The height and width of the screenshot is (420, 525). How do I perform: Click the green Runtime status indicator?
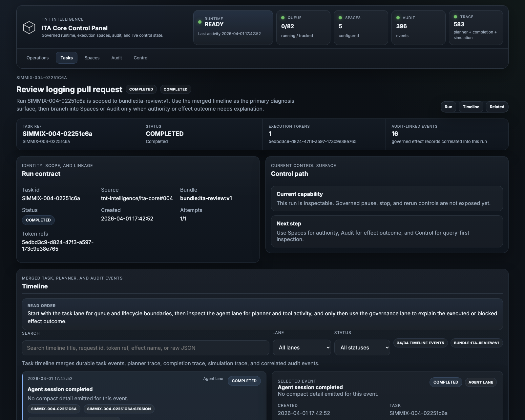click(199, 22)
